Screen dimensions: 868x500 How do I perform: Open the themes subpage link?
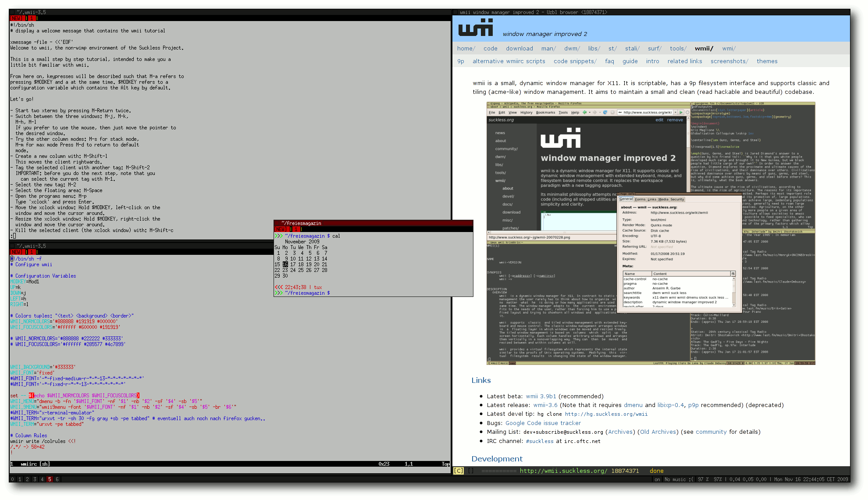[767, 61]
